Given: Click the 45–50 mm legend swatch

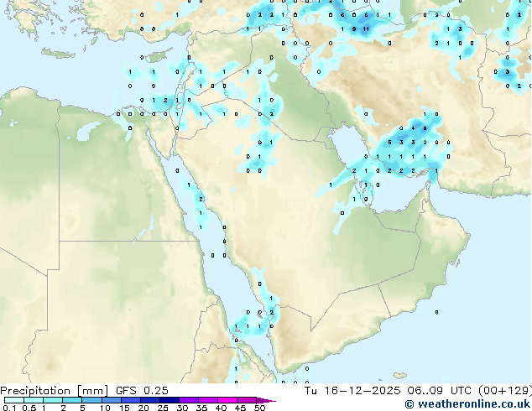Looking at the screenshot, I should click(247, 400).
